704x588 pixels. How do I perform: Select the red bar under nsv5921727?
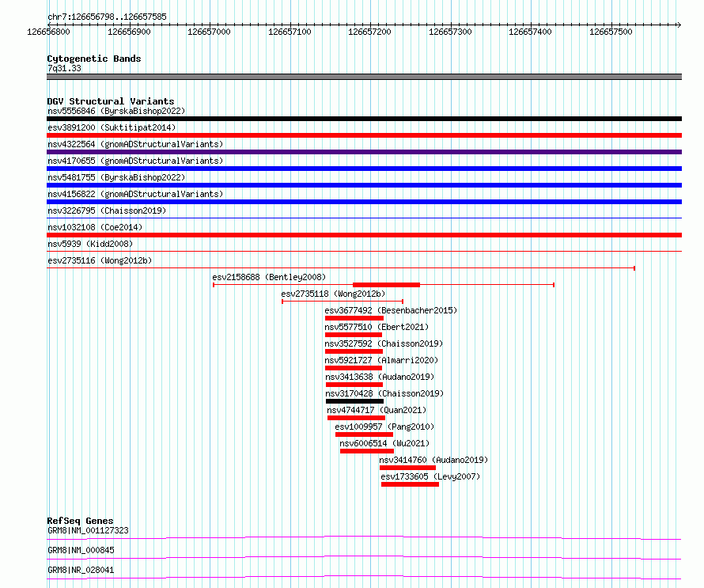point(354,368)
